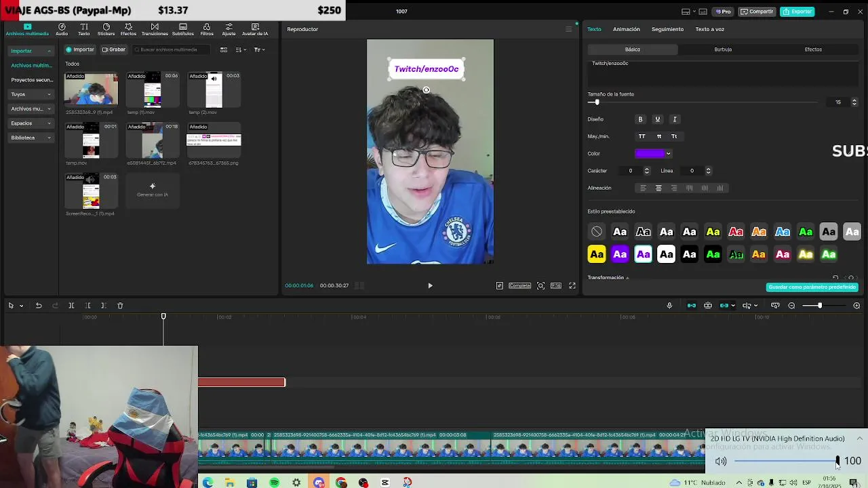This screenshot has height=488, width=868.
Task: Align text to the right
Action: pyautogui.click(x=674, y=188)
